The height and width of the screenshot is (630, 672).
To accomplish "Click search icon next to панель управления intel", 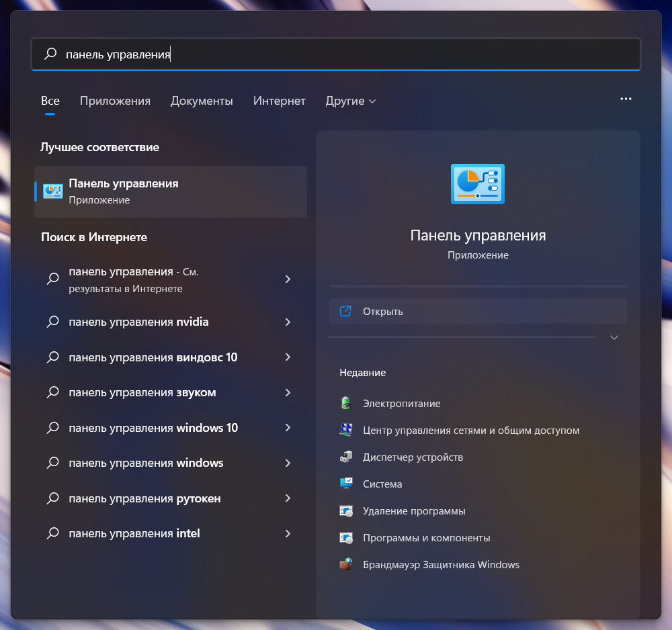I will (52, 533).
